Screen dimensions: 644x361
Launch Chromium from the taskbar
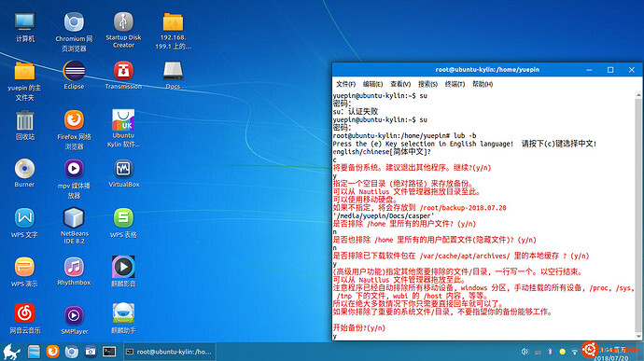pos(72,352)
